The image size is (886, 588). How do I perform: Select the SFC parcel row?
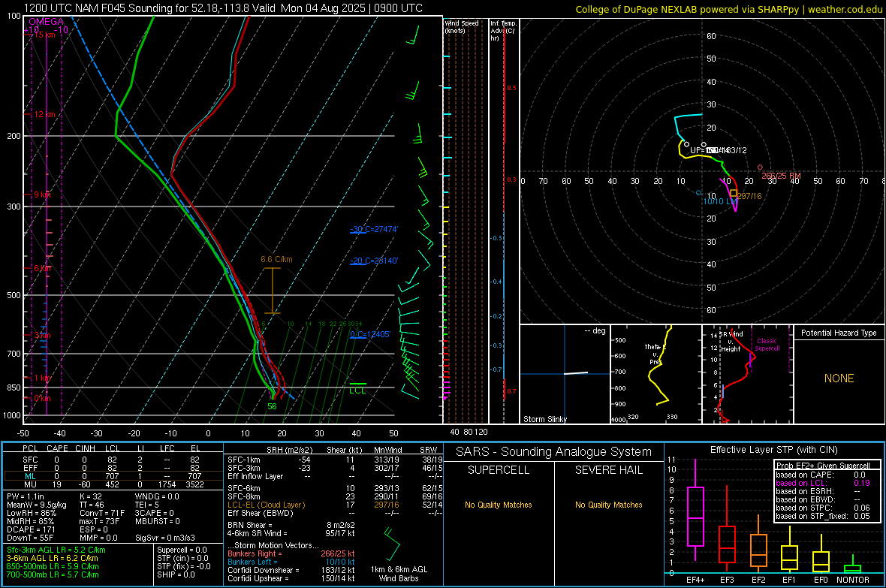[113, 460]
